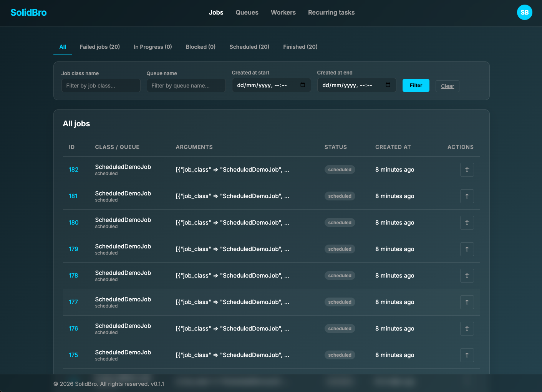Delete job 175 using its trash icon
This screenshot has width=542, height=392.
tap(467, 355)
